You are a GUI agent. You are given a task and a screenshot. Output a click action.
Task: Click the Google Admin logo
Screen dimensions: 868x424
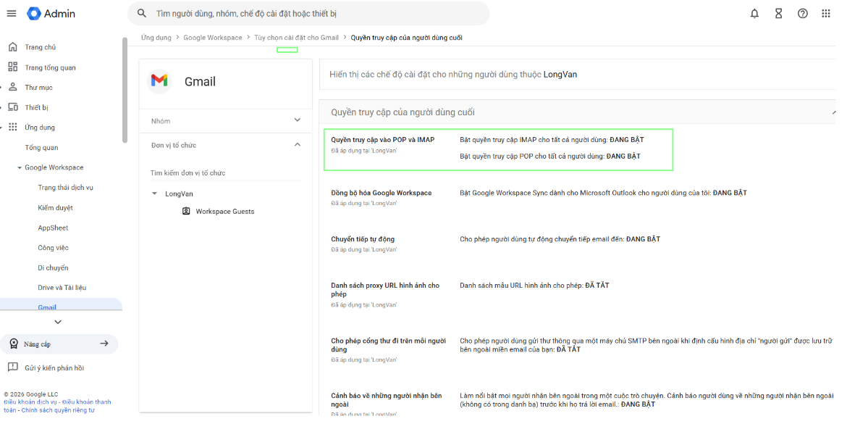[51, 13]
